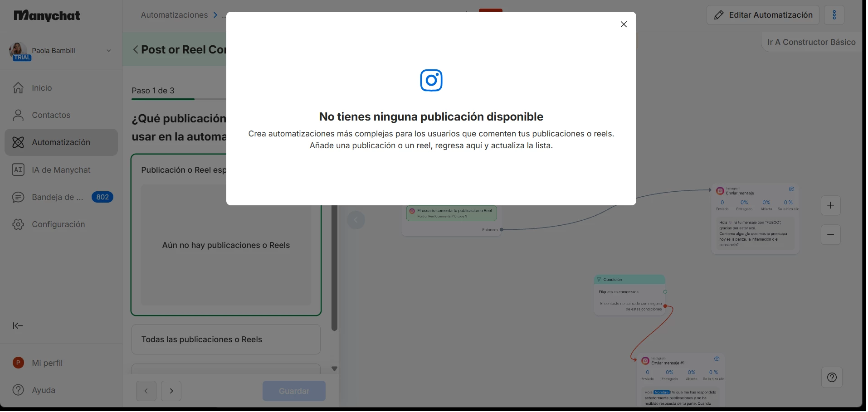Open IA de Manychat section
The width and height of the screenshot is (868, 412).
coord(61,170)
